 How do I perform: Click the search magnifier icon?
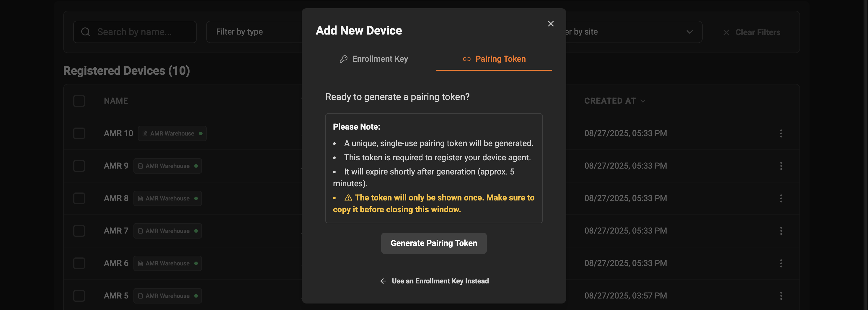(85, 32)
